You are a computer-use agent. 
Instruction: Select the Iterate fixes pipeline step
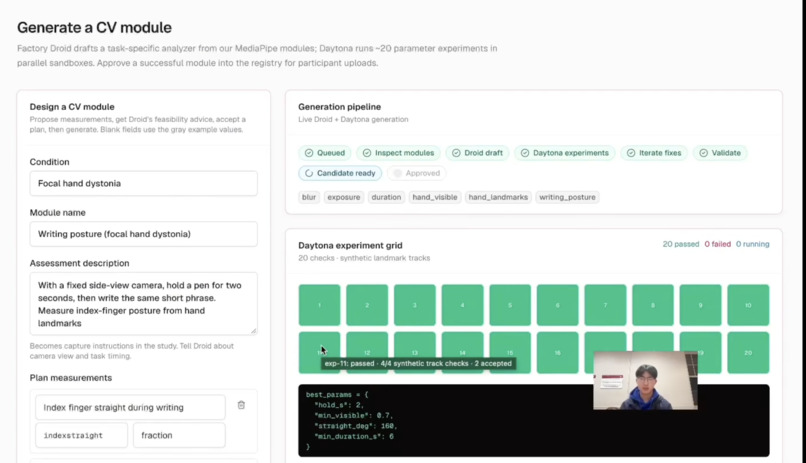pyautogui.click(x=654, y=153)
